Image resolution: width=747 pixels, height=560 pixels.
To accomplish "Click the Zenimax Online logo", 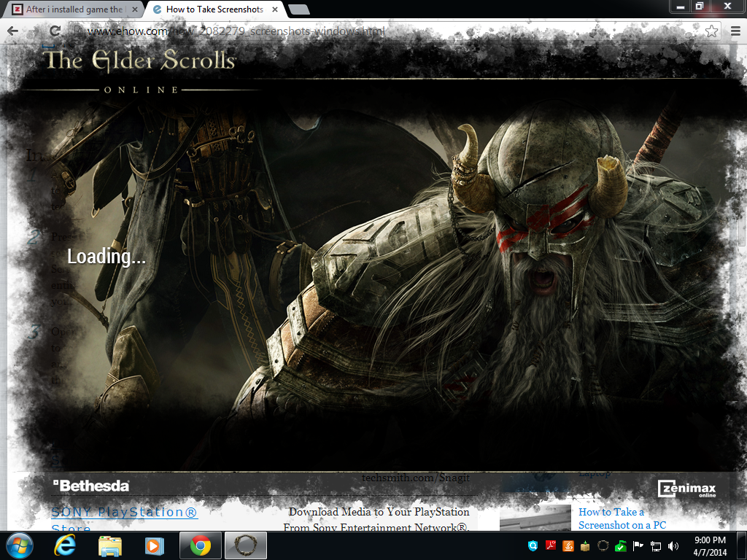I will (687, 489).
